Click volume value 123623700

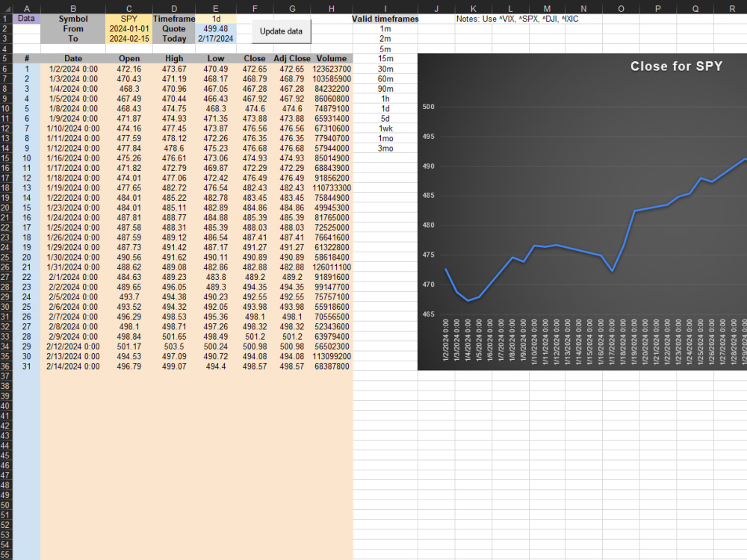pyautogui.click(x=332, y=69)
